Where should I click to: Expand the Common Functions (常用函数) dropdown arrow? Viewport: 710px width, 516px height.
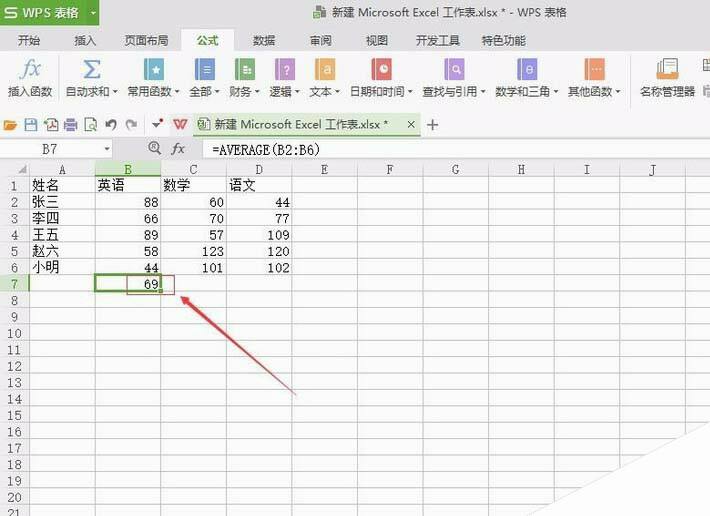point(177,92)
